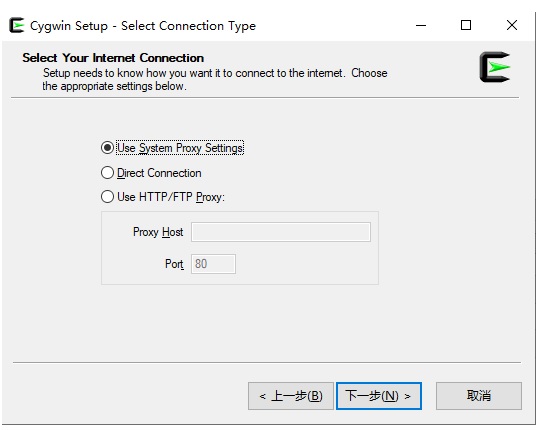Click the "Direct Connection" label text
Viewport: 542px width, 430px height.
tap(159, 173)
